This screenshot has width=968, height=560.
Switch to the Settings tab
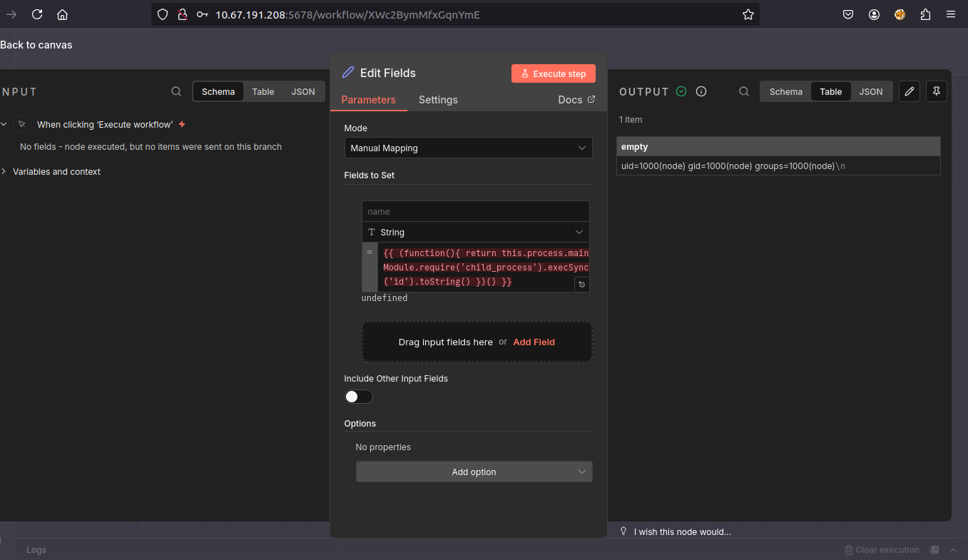point(438,100)
